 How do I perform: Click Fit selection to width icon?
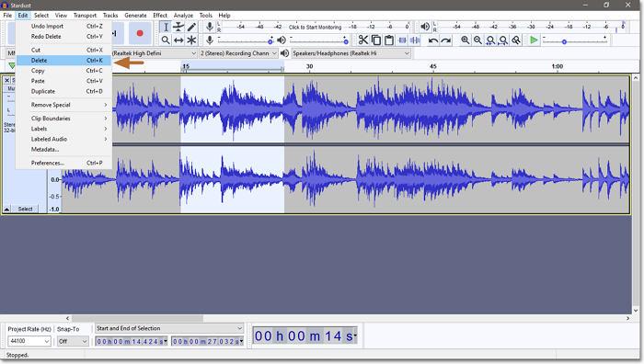(x=490, y=40)
